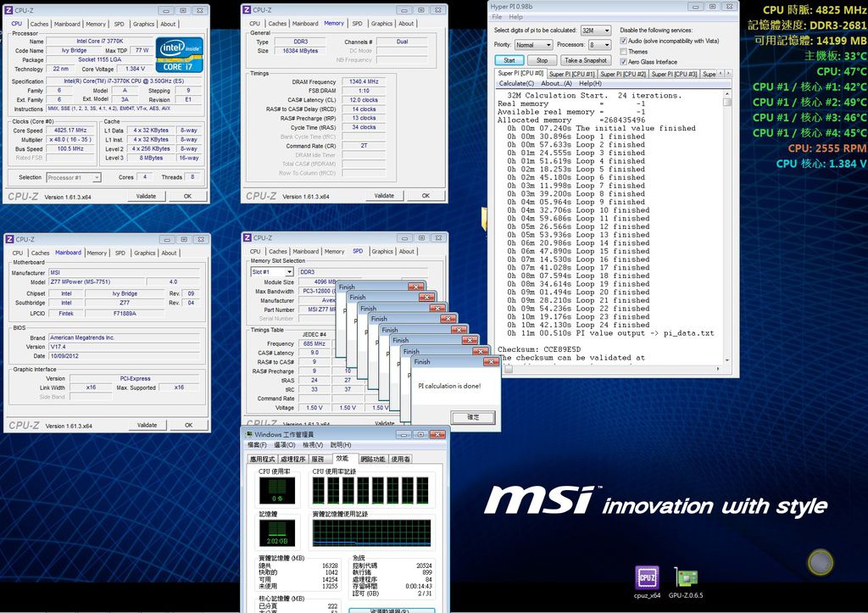Click the Intel Core i7 3770K name field

pos(100,42)
